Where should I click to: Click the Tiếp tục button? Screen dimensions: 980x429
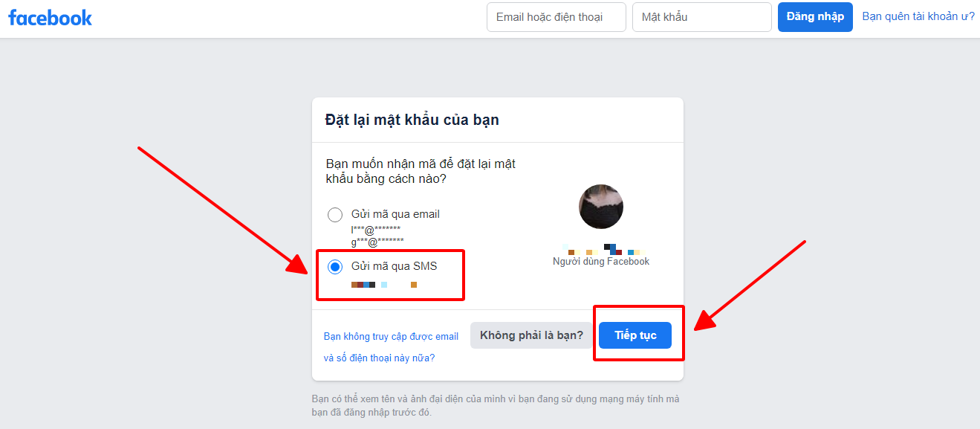click(635, 335)
